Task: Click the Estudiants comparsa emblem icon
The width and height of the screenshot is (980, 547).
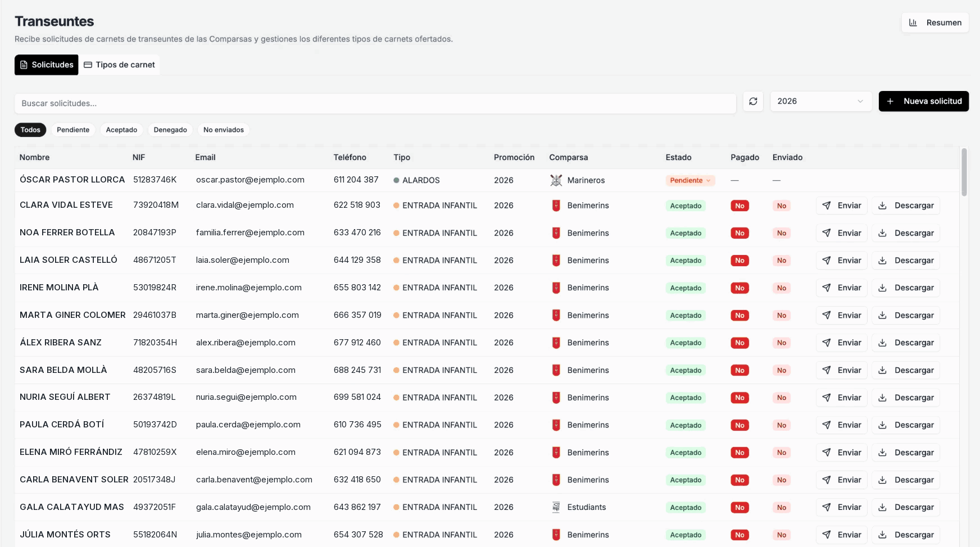Action: [556, 507]
